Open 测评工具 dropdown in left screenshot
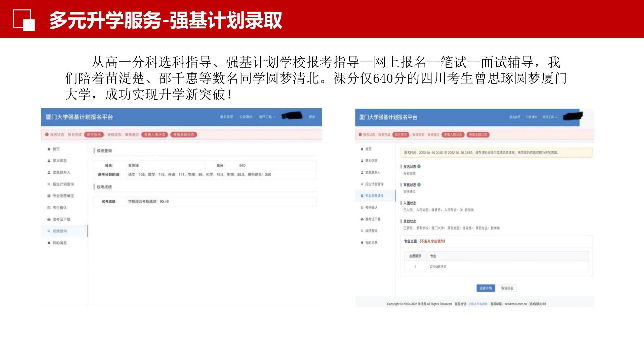The height and width of the screenshot is (362, 644). pos(267,117)
